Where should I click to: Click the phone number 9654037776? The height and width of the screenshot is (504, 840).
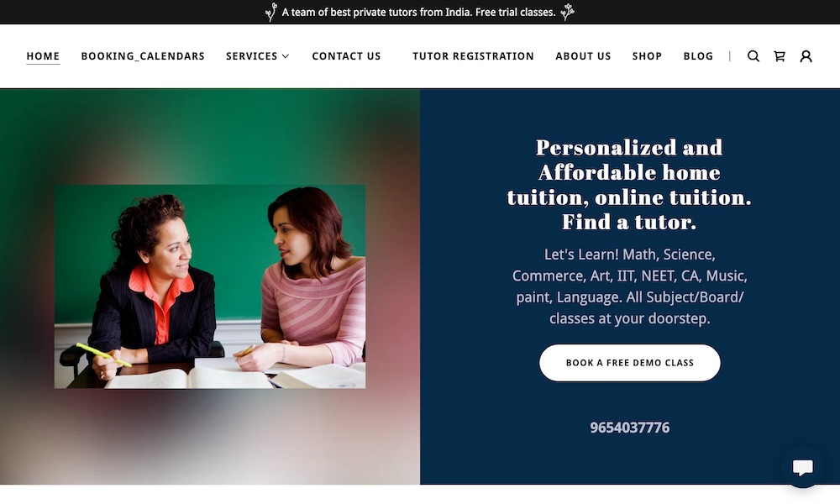point(629,428)
